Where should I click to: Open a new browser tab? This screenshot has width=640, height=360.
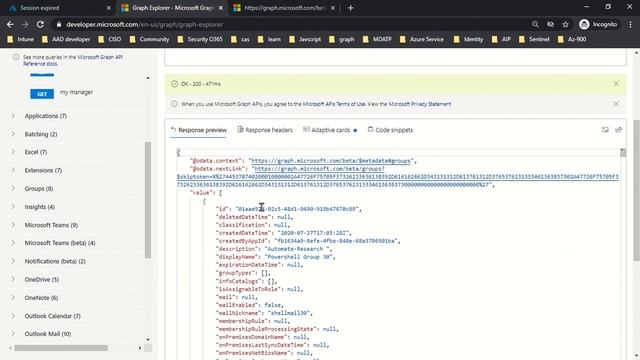pos(351,8)
